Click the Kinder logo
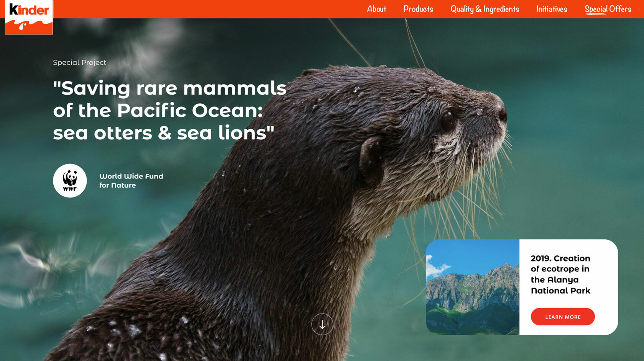Viewport: 644px width, 361px height. coord(29,17)
